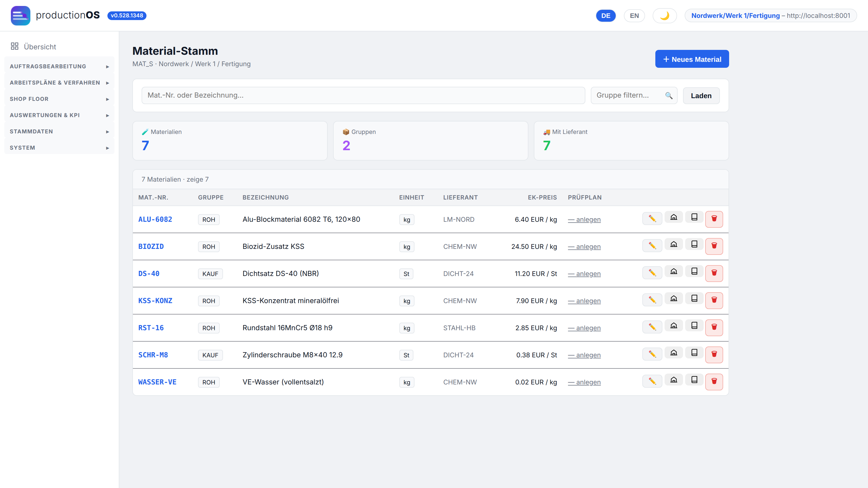Expand Arbeitspläne & Verfahren section
The width and height of the screenshot is (868, 488).
coord(59,83)
